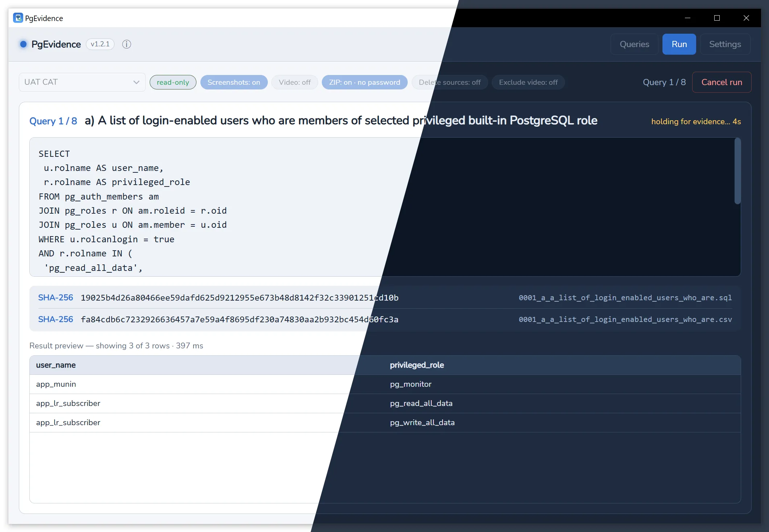Click the blue status dot beside PgEvidence
This screenshot has width=769, height=532.
point(24,44)
